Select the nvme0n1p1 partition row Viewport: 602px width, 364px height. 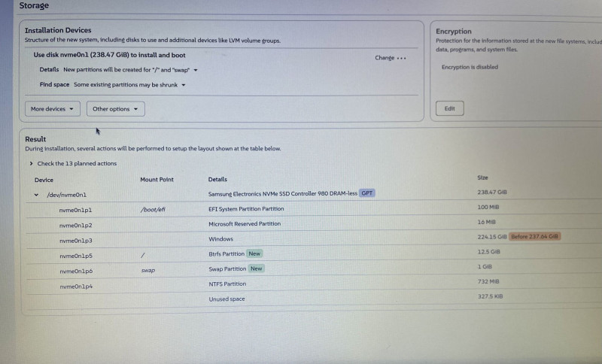pos(76,209)
